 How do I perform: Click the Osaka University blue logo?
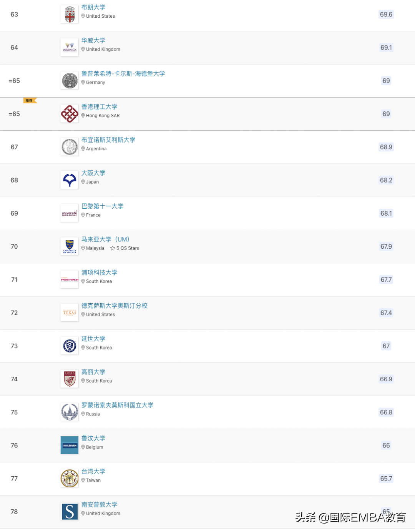coord(70,180)
